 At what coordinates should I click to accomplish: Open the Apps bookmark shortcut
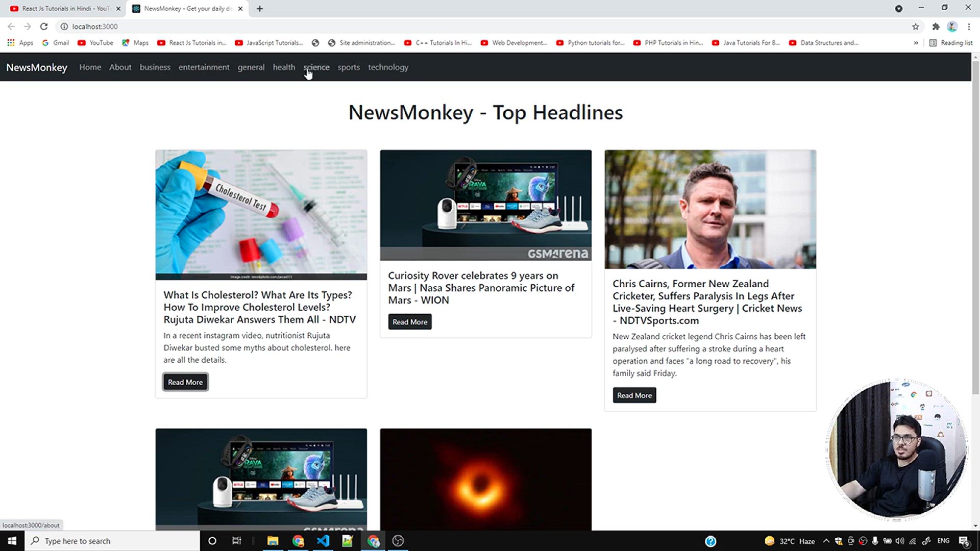tap(20, 43)
